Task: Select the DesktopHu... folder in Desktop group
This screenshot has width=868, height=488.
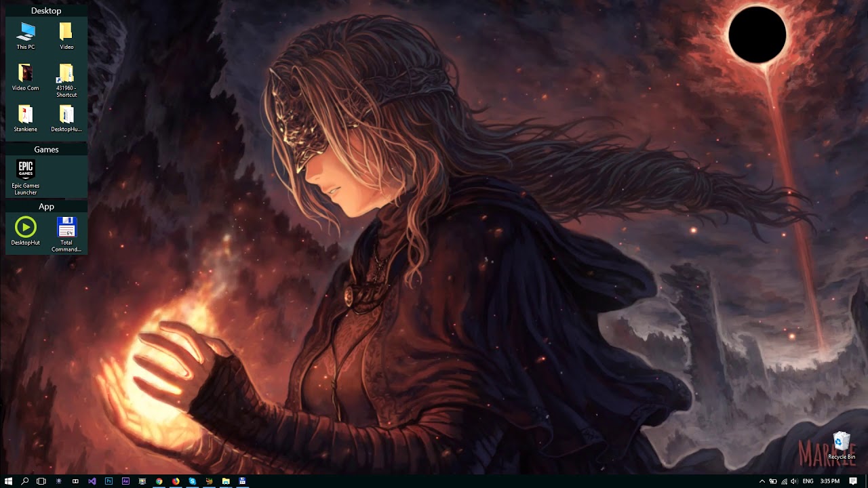Action: tap(66, 119)
